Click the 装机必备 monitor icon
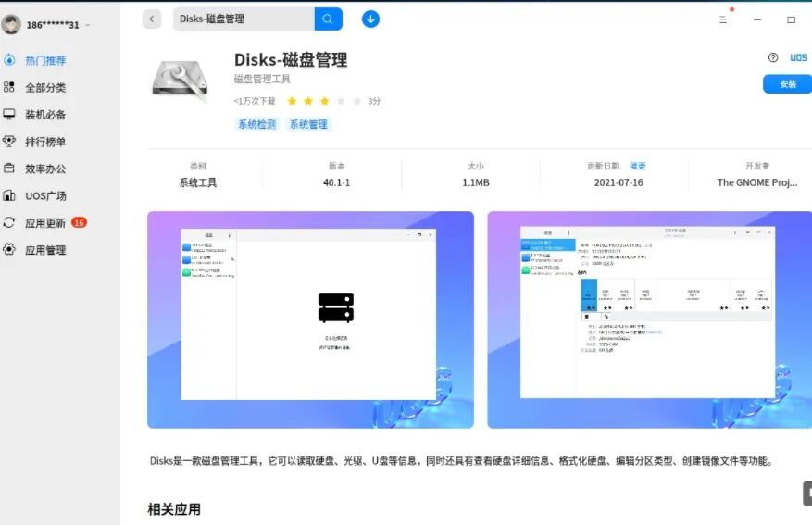812x525 pixels. click(9, 114)
